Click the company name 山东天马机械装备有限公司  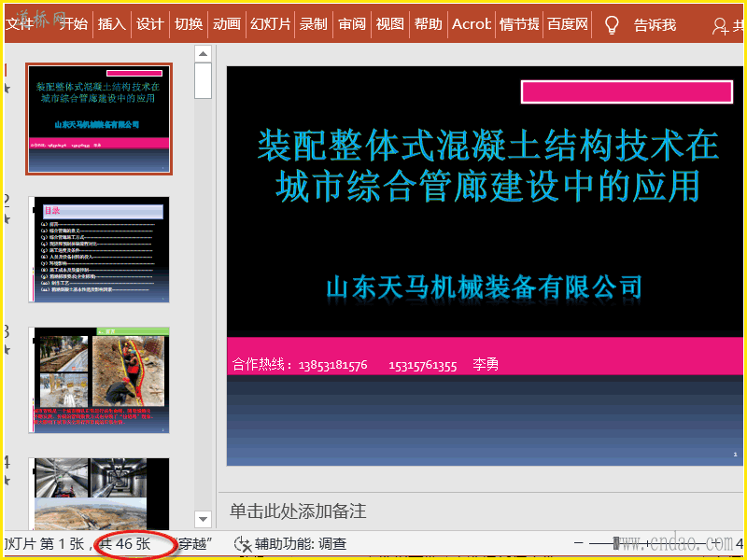[x=484, y=287]
